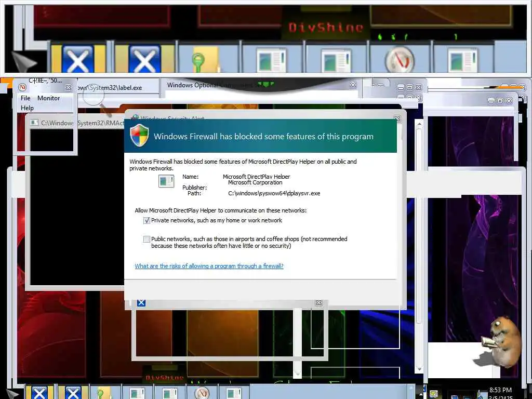Click the compass gauge icon in the magnified top strip
The image size is (532, 399).
(x=400, y=60)
